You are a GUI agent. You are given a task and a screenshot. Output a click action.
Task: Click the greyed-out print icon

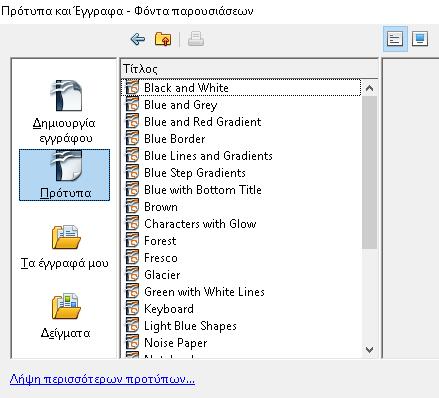click(x=196, y=39)
